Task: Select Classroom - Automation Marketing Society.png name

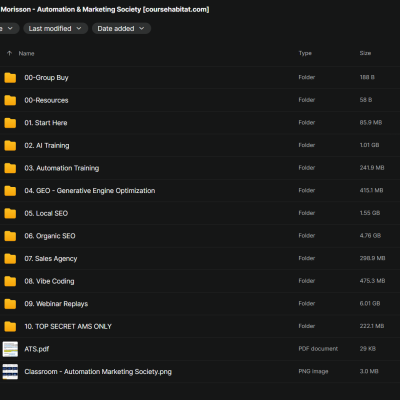Action: tap(98, 372)
